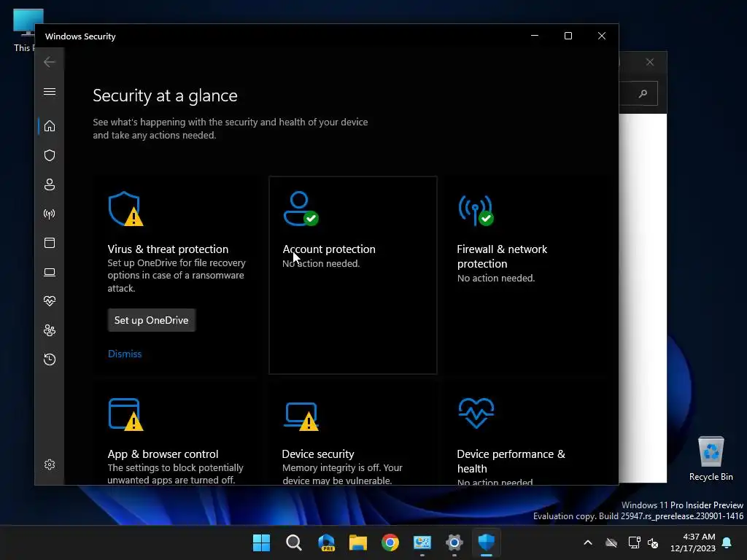Viewport: 747px width, 560px height.
Task: Open clock showing 4:37 AM
Action: coord(693,542)
